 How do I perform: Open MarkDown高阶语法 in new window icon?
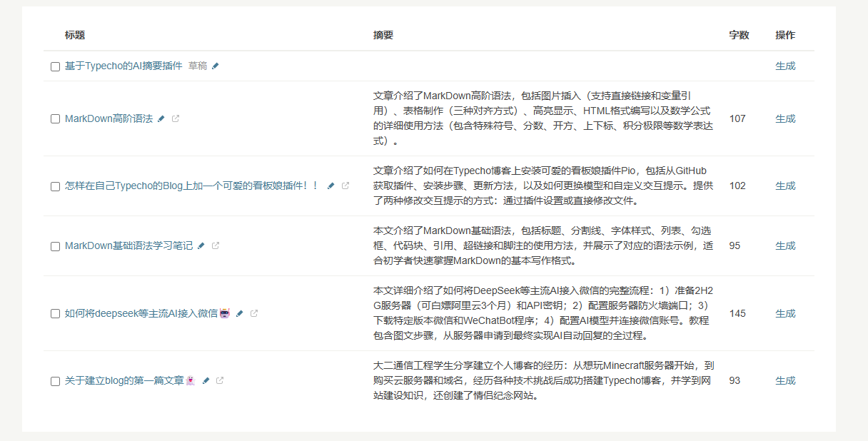click(x=176, y=118)
